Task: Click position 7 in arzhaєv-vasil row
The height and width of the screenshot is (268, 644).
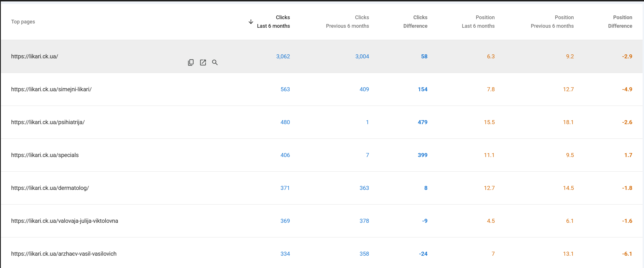Action: click(493, 254)
